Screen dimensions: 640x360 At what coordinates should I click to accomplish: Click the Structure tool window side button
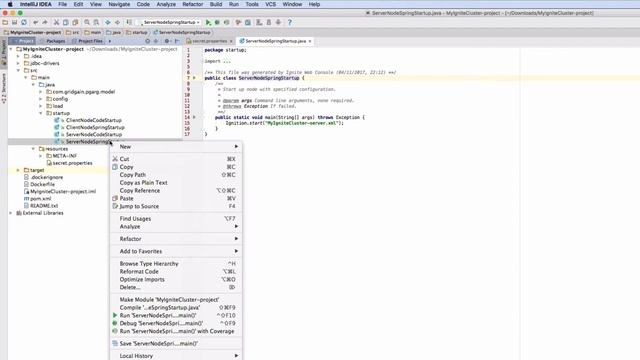[4, 88]
